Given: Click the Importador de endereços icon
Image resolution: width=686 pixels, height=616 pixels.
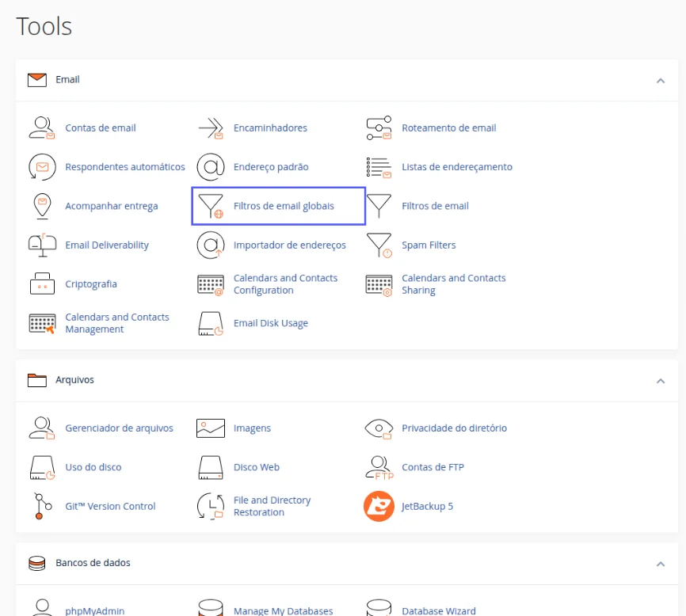Looking at the screenshot, I should tap(211, 245).
